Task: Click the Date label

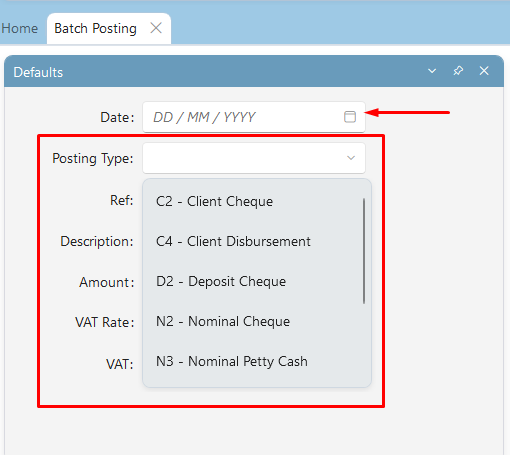Action: (x=117, y=117)
